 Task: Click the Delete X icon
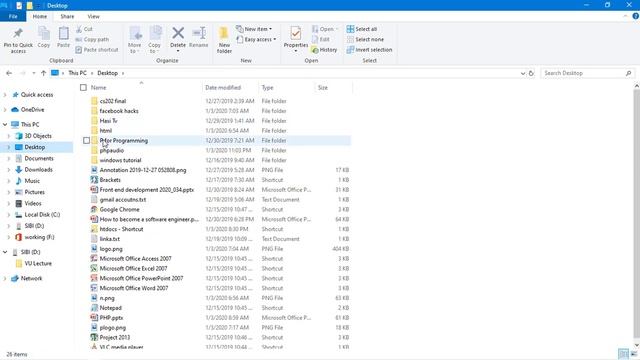(178, 33)
